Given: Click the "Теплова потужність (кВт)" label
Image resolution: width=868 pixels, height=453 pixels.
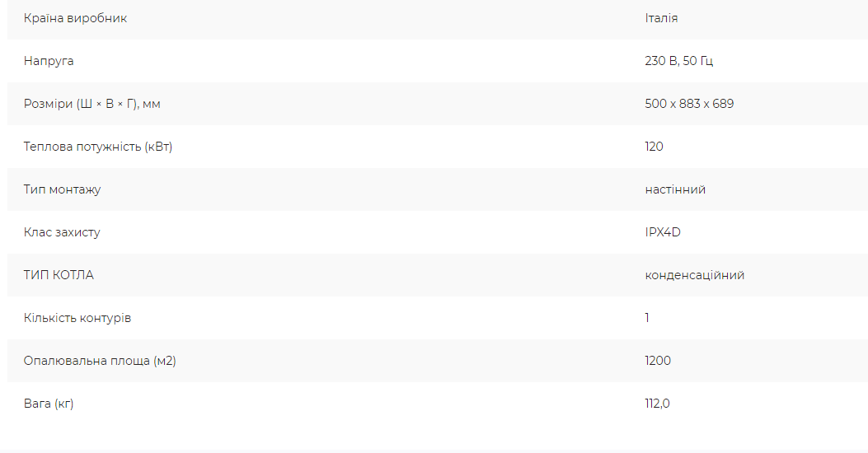Looking at the screenshot, I should tap(98, 147).
